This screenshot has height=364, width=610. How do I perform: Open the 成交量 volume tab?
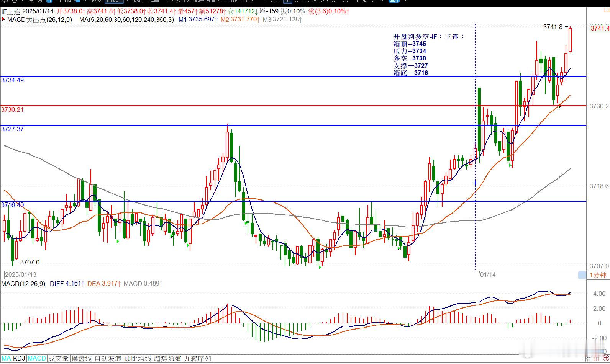coord(58,359)
